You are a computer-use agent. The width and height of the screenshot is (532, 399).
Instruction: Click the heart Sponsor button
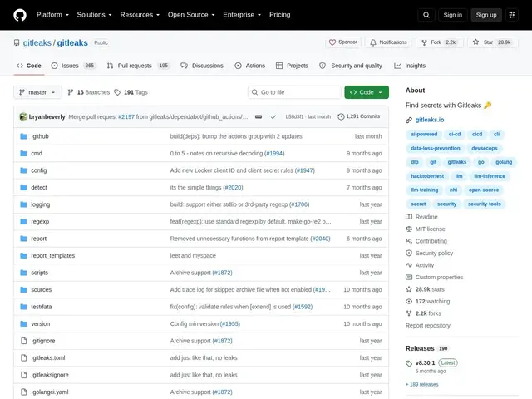click(x=343, y=42)
